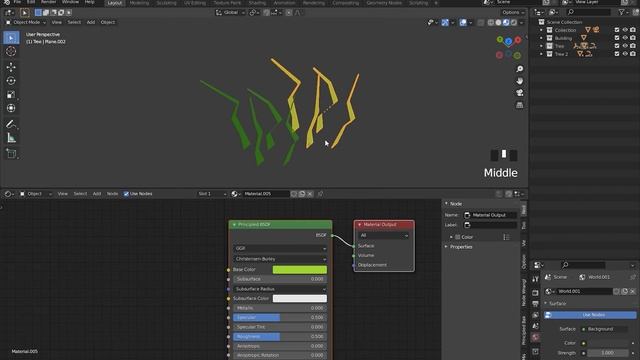This screenshot has width=640, height=360.
Task: Toggle the Building exclude checkbox in outliner
Action: point(617,38)
